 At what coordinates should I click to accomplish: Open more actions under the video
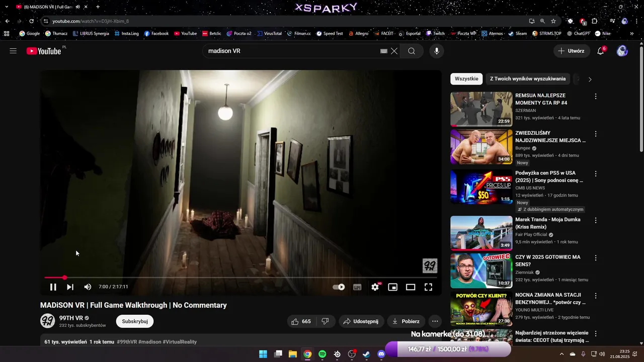coord(435,321)
